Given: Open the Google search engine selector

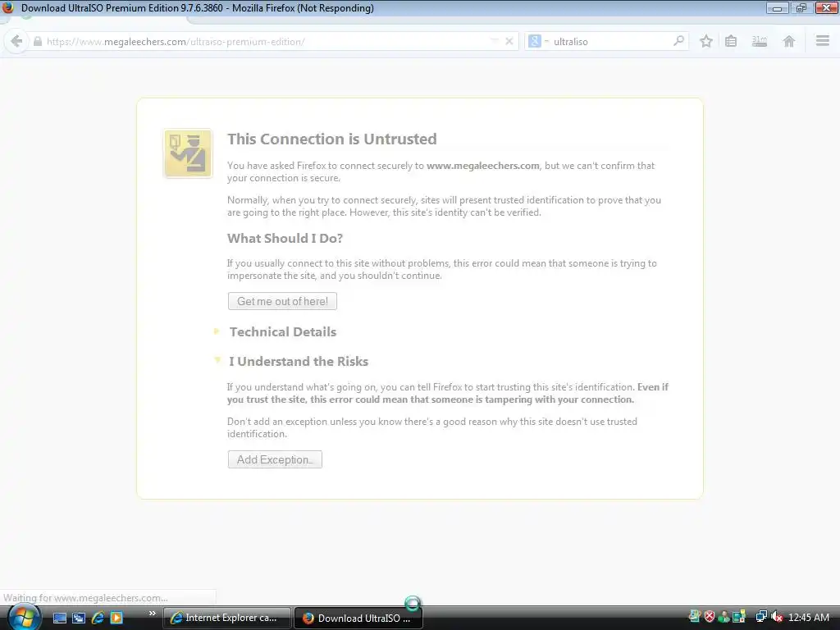Looking at the screenshot, I should (x=538, y=41).
